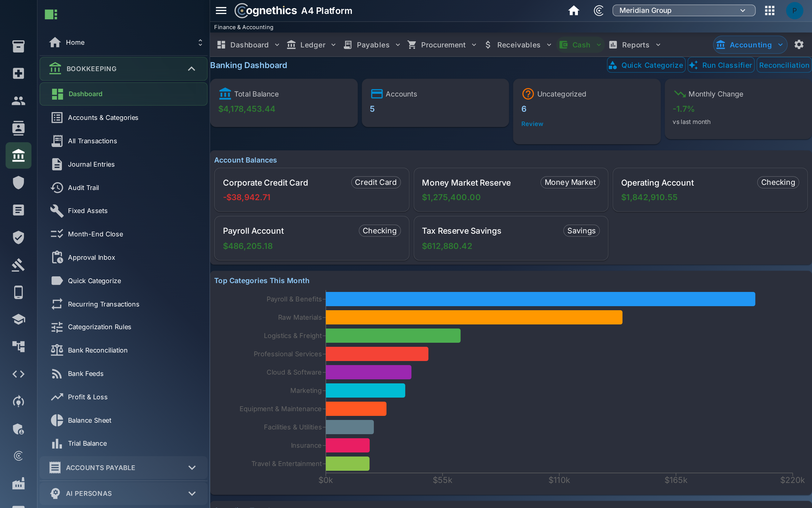Open the Payables menu
Image resolution: width=812 pixels, height=508 pixels.
tap(372, 45)
